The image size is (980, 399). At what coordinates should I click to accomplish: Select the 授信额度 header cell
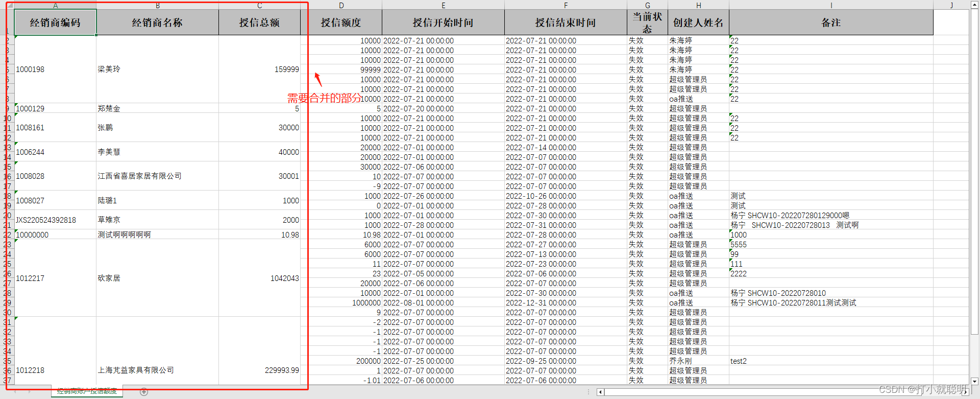[341, 22]
